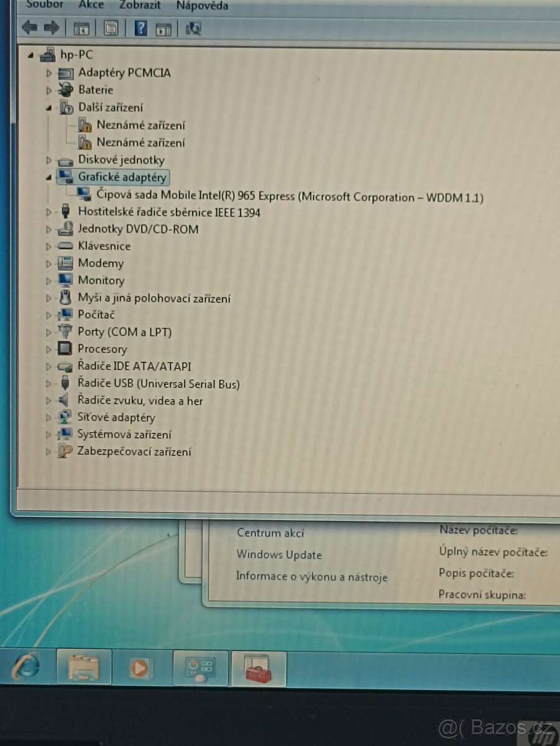Switch to the Control Panel taskbar button

click(x=201, y=668)
